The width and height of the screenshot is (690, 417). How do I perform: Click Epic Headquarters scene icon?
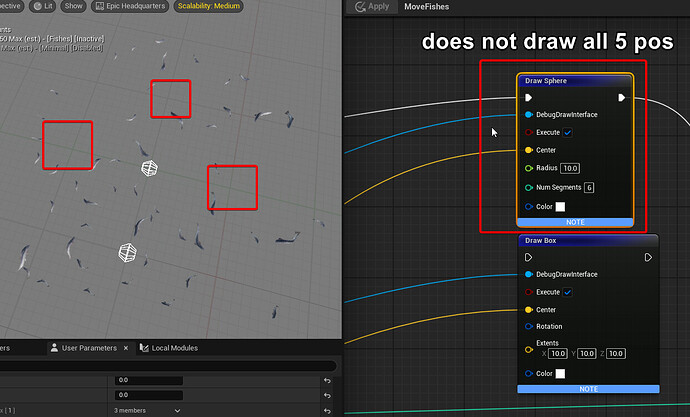100,6
